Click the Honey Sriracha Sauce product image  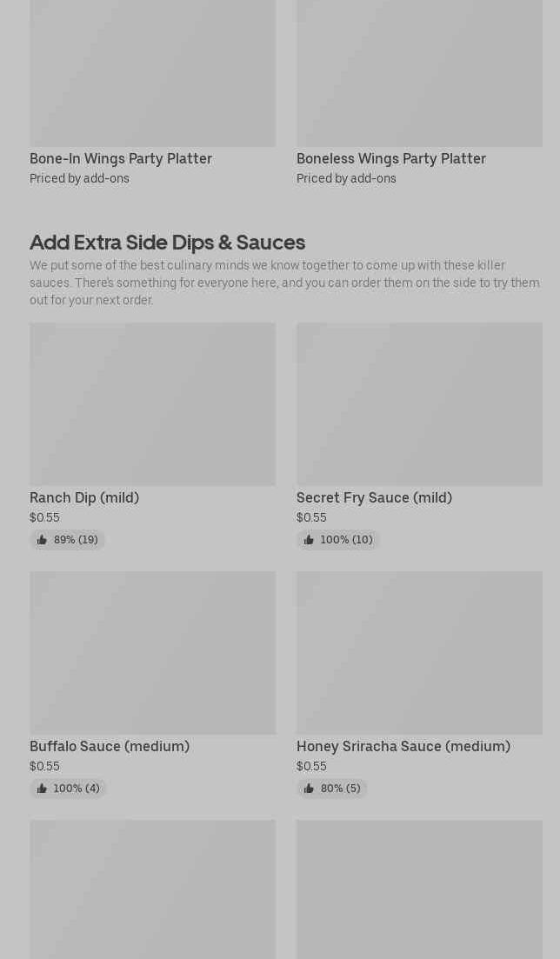pyautogui.click(x=419, y=653)
